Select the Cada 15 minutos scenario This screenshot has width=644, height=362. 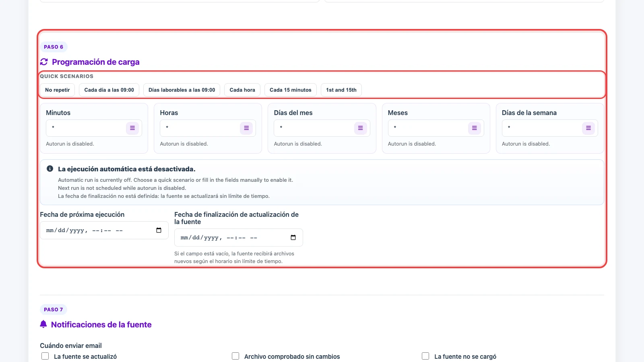pyautogui.click(x=291, y=90)
